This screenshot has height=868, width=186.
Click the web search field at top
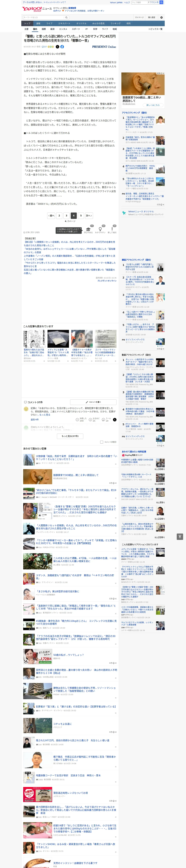click(x=139, y=2)
